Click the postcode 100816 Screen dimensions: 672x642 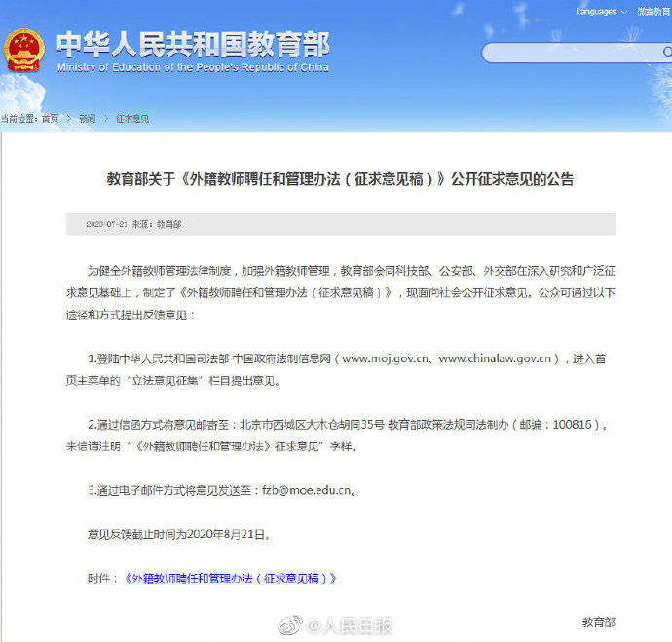(572, 425)
